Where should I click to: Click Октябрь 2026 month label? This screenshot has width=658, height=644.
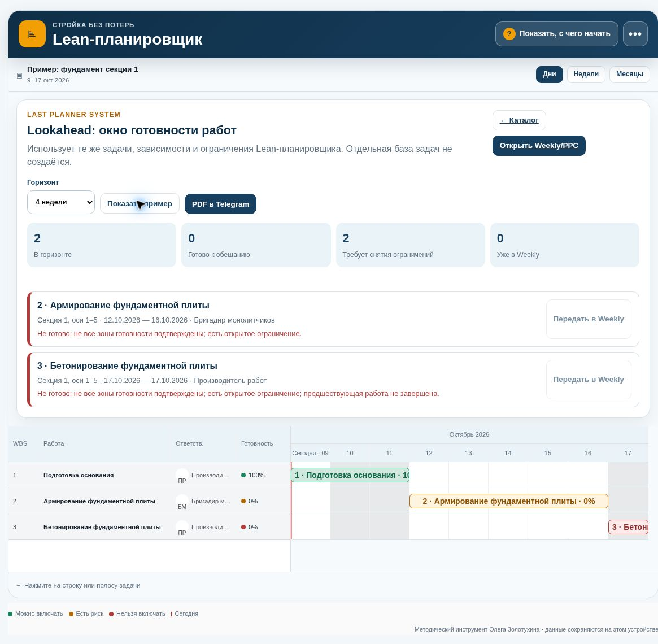(469, 434)
